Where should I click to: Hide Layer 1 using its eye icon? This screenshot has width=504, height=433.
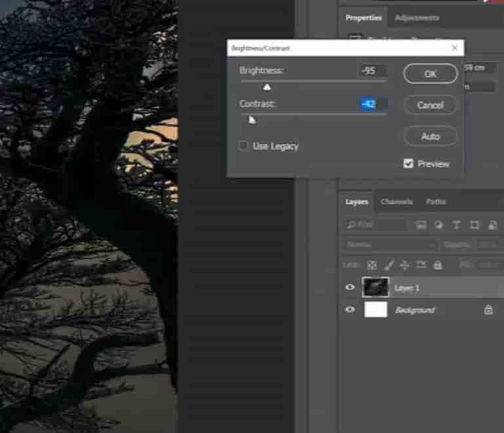pyautogui.click(x=350, y=287)
